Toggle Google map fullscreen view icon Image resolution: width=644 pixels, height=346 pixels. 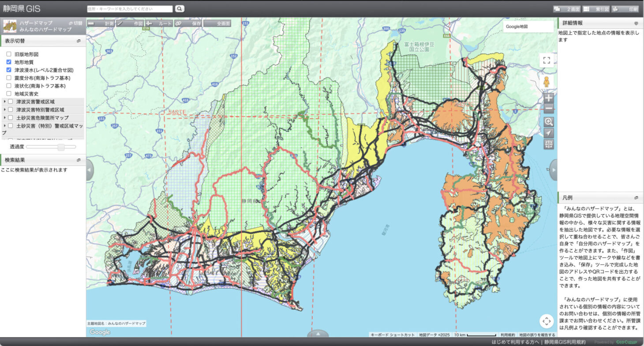tap(547, 60)
